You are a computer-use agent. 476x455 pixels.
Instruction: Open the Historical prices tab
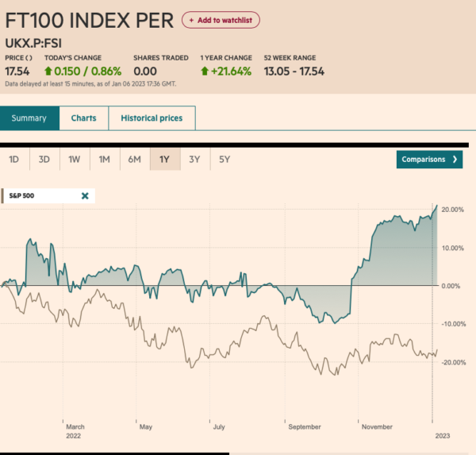[152, 118]
